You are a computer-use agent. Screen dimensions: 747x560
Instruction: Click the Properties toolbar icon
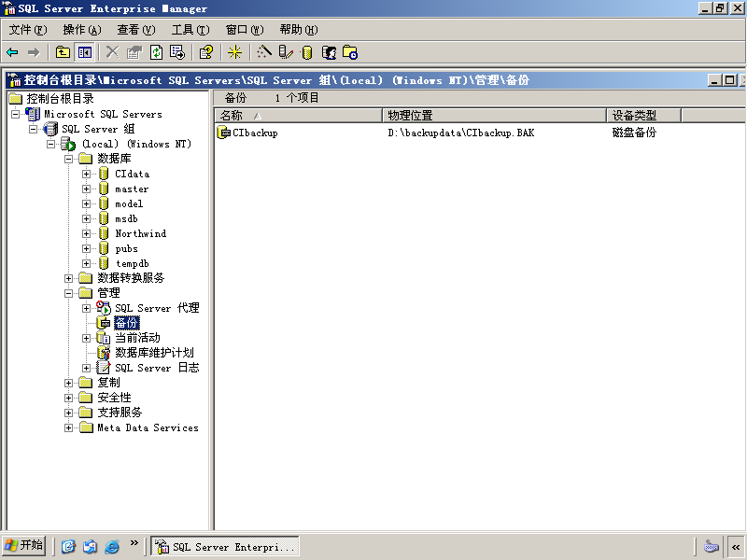coord(134,52)
